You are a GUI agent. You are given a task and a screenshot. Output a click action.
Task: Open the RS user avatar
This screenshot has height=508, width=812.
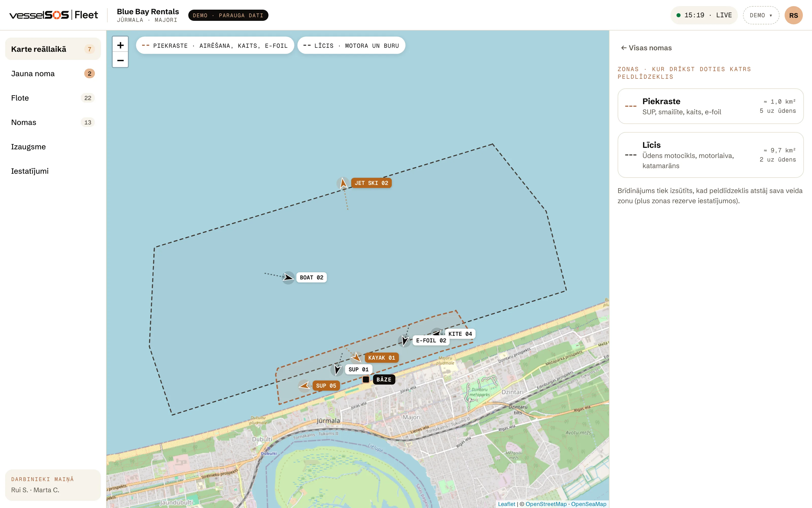[793, 15]
